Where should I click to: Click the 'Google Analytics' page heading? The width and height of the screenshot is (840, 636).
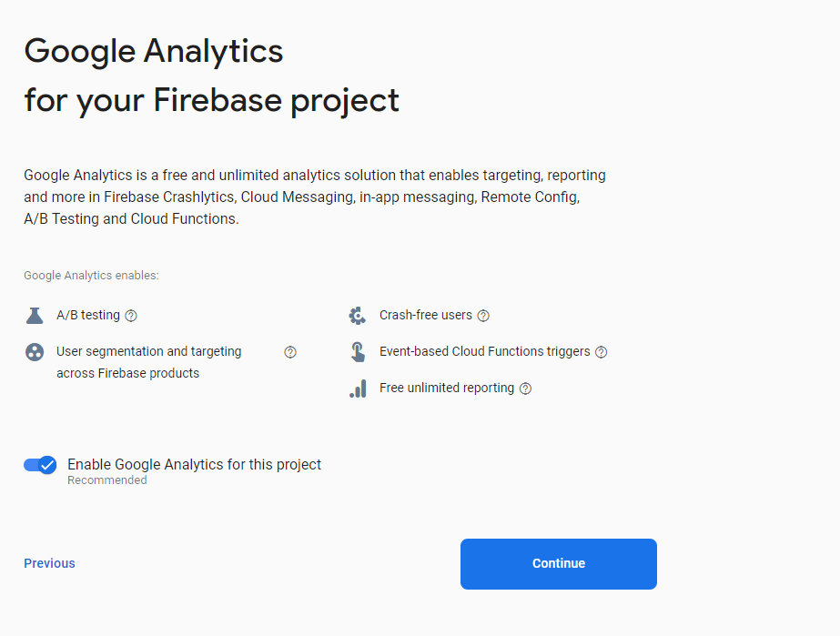[x=154, y=51]
